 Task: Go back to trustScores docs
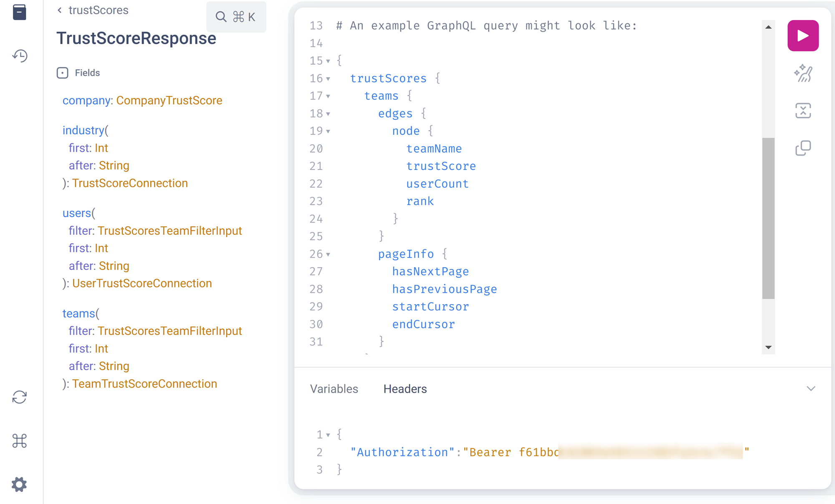pos(93,10)
